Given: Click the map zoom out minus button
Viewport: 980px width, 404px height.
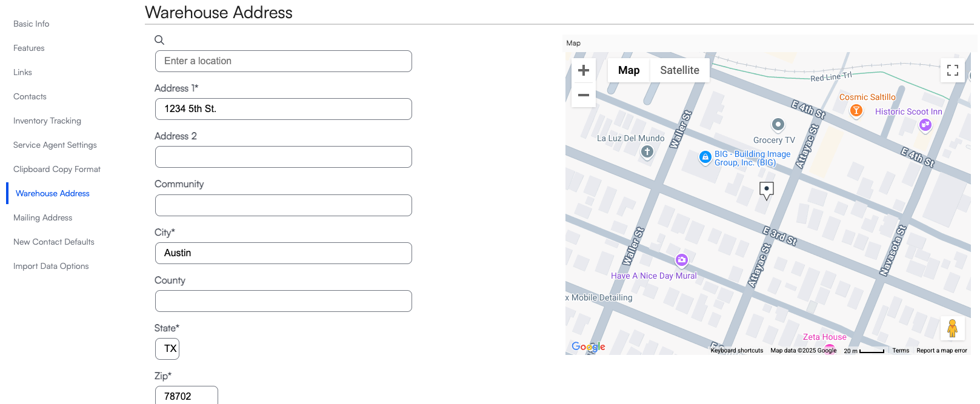Looking at the screenshot, I should coord(584,95).
